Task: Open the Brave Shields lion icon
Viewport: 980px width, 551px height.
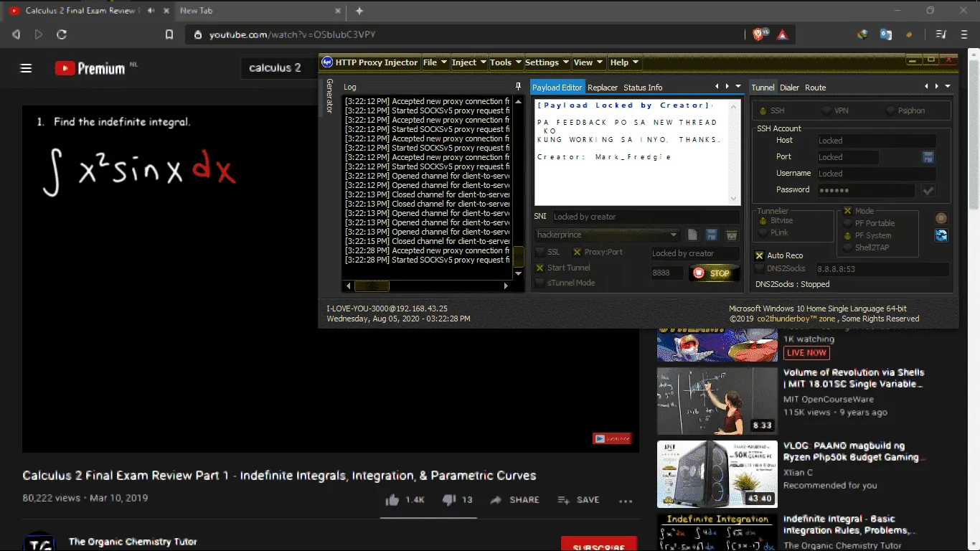Action: point(759,34)
